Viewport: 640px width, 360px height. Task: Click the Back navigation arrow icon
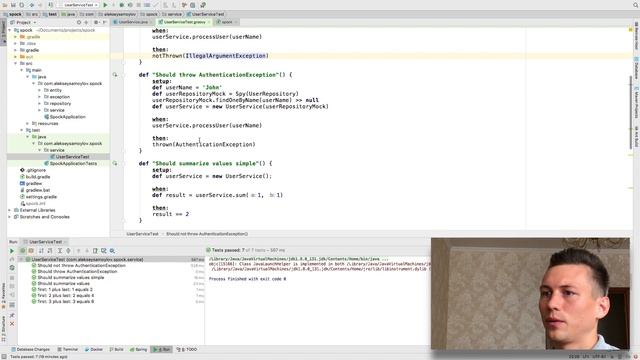(x=32, y=5)
